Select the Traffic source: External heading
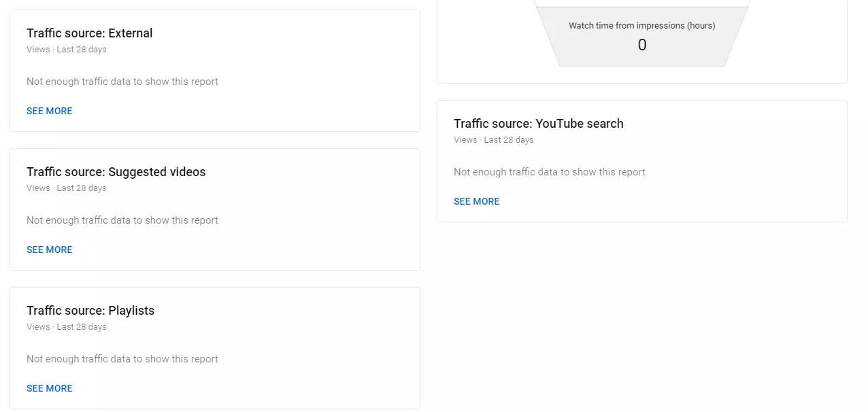868x412 pixels. pos(89,33)
